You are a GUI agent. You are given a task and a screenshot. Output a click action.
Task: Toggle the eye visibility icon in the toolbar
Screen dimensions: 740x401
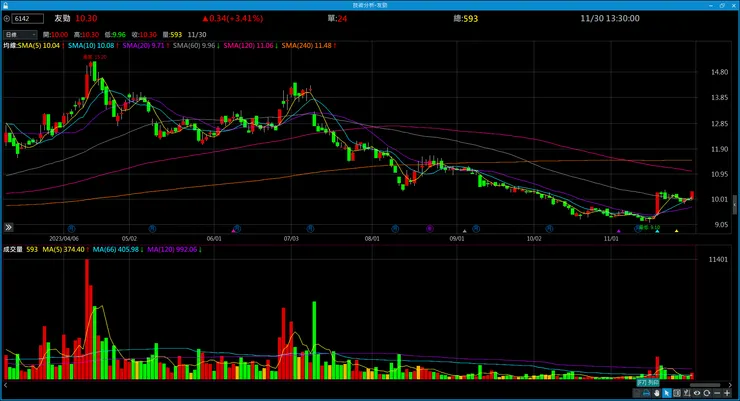coord(697,393)
